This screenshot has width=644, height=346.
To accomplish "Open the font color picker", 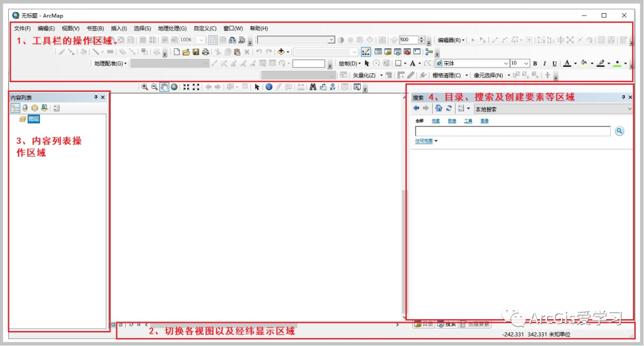I will click(574, 63).
